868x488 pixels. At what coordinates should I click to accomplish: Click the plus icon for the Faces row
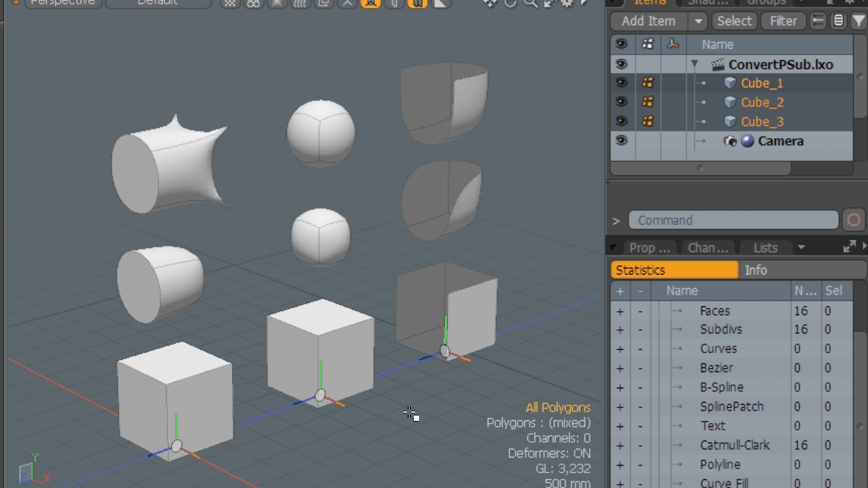click(x=620, y=311)
